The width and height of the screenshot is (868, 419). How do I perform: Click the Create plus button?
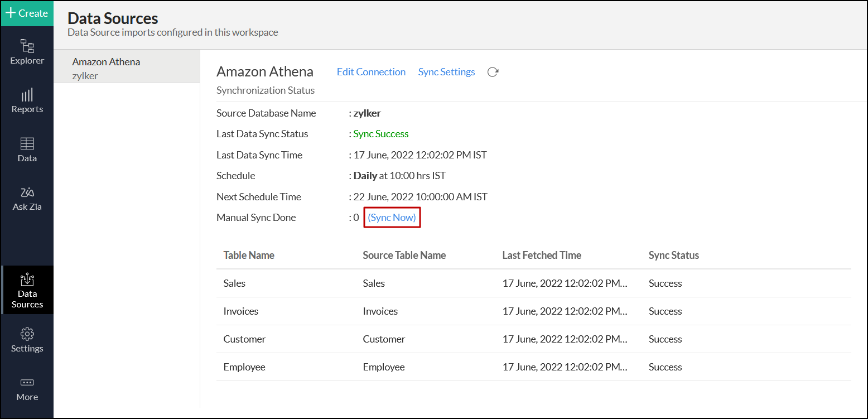coord(27,13)
